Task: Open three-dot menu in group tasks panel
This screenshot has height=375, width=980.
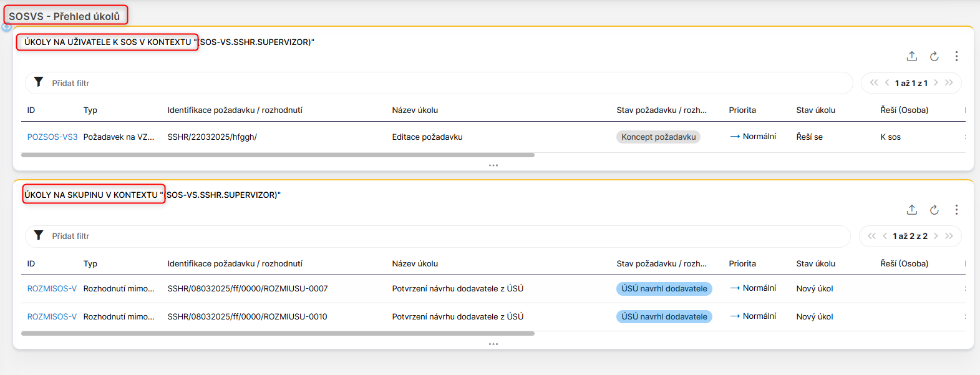Action: (x=956, y=210)
